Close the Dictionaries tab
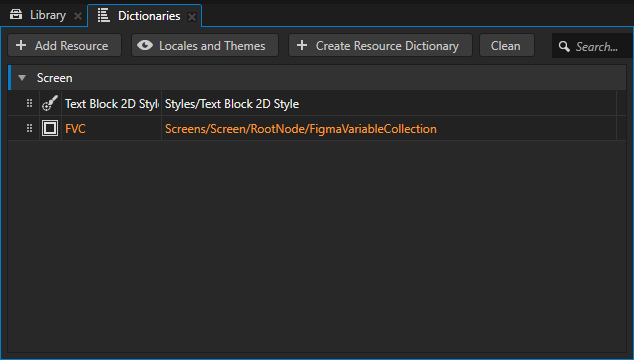 [192, 17]
